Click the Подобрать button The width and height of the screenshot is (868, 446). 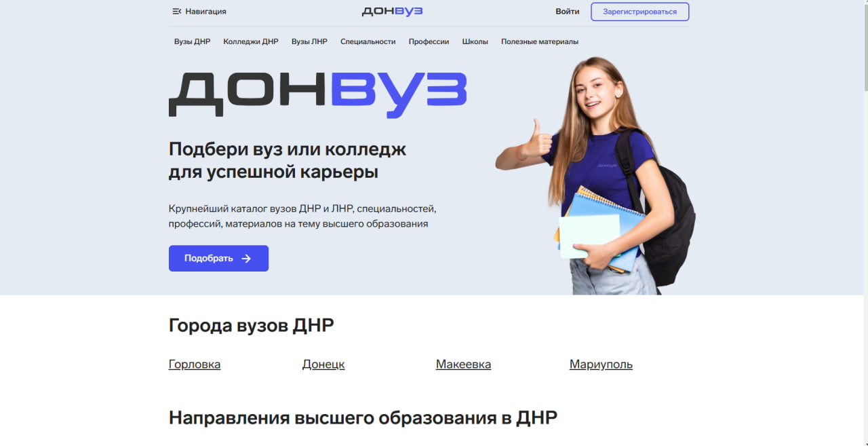[x=218, y=259]
